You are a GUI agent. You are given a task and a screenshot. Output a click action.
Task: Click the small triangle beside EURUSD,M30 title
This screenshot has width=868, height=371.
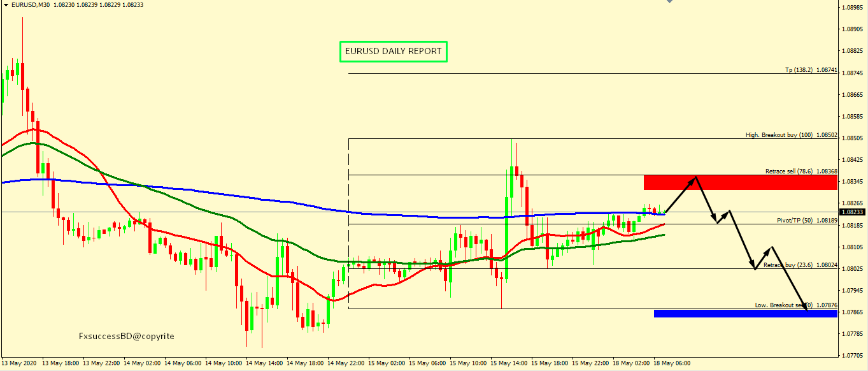(5, 4)
